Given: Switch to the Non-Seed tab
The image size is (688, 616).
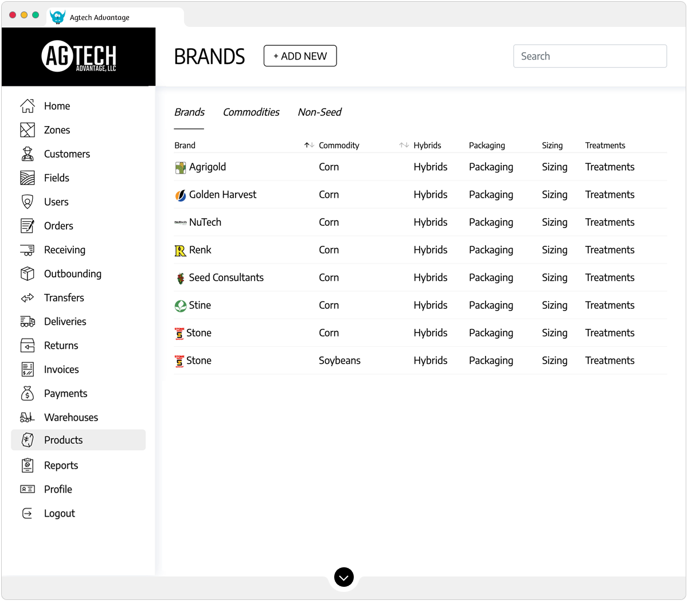Looking at the screenshot, I should (320, 112).
